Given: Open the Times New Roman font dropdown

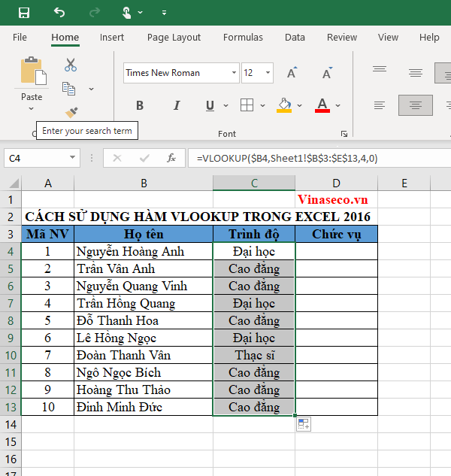Looking at the screenshot, I should [234, 73].
